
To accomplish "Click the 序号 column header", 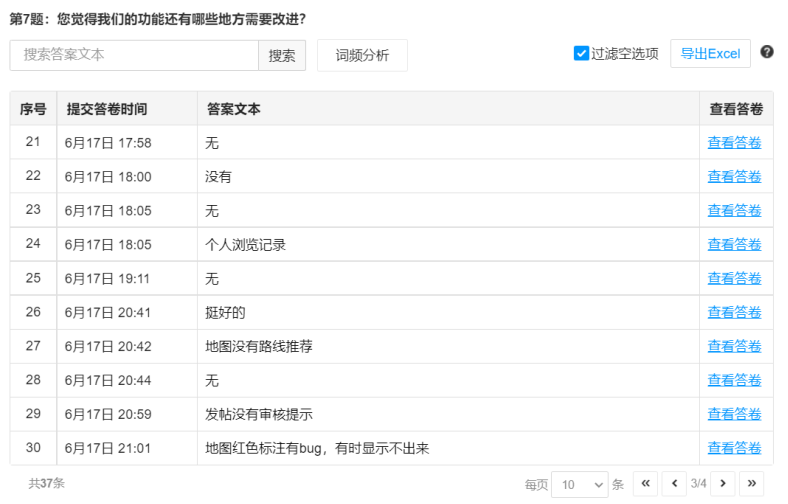I will click(x=33, y=109).
